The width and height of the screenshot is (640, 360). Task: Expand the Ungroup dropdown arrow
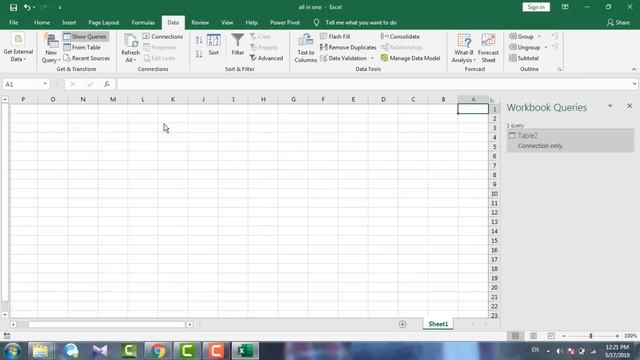coord(546,47)
